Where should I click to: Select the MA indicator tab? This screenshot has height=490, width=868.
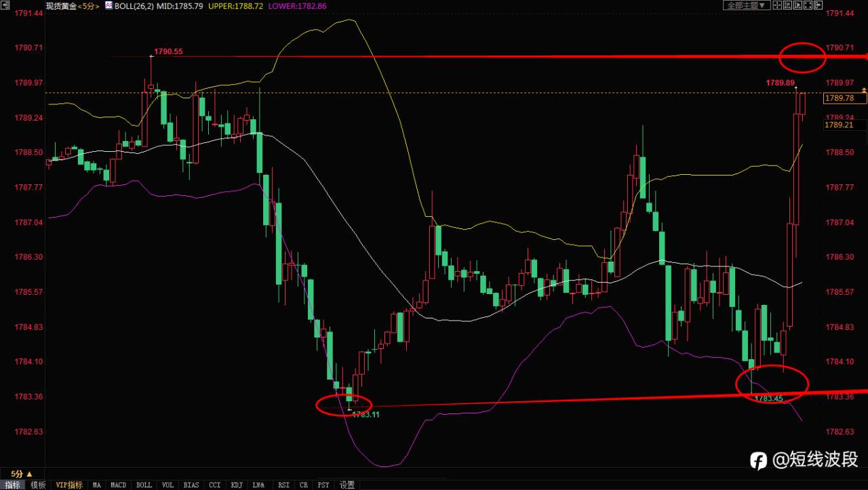(x=97, y=485)
